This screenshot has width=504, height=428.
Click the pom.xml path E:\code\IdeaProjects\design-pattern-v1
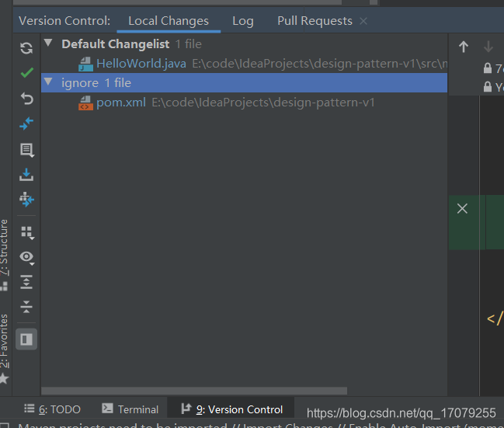pos(263,103)
